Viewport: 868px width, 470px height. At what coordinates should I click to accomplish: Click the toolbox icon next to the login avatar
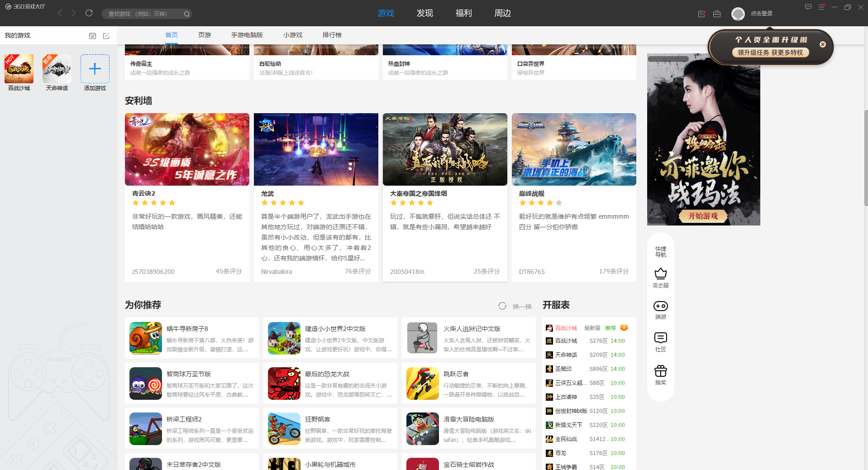pos(716,14)
